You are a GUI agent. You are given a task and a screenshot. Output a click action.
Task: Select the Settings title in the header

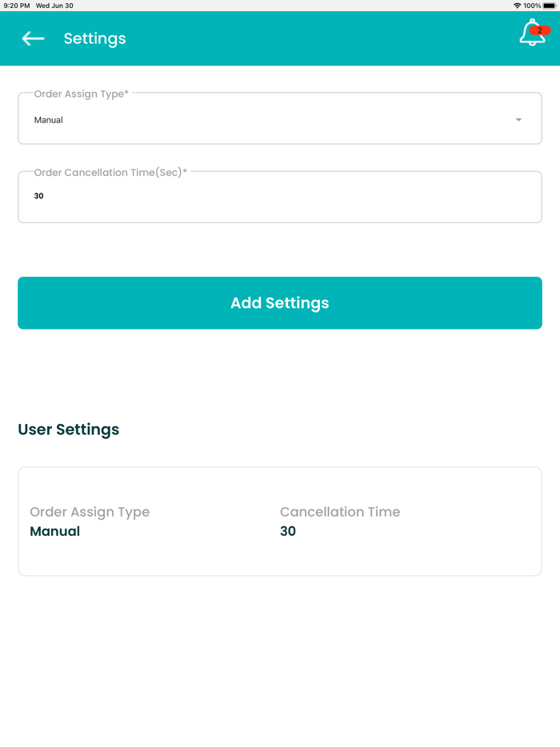point(94,38)
